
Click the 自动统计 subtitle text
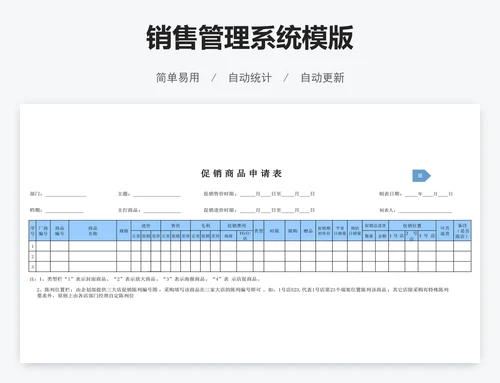pos(250,78)
